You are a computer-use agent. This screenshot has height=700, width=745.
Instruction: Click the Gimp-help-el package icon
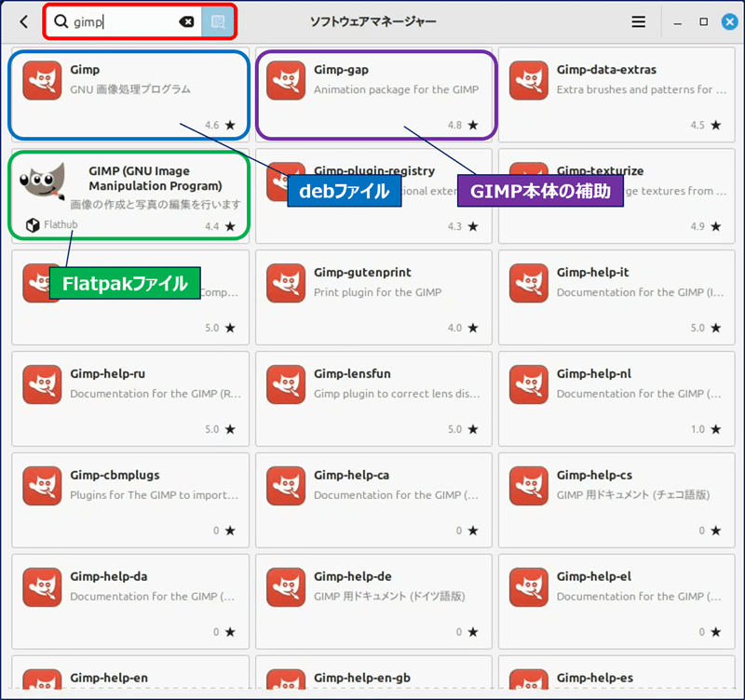(x=528, y=587)
